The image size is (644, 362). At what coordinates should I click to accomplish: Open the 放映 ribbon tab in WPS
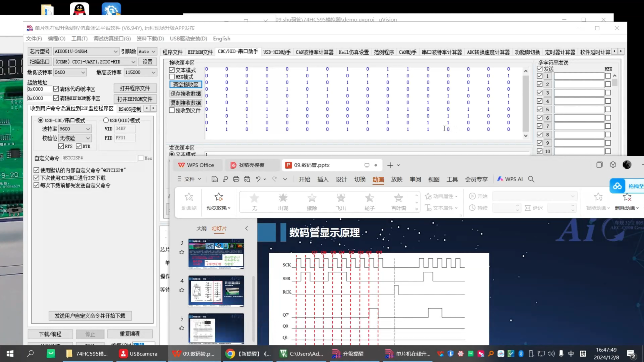point(397,179)
